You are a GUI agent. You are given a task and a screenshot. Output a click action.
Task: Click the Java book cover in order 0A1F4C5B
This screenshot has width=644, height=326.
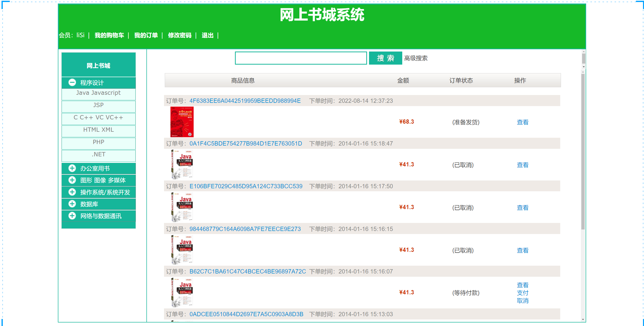point(182,165)
